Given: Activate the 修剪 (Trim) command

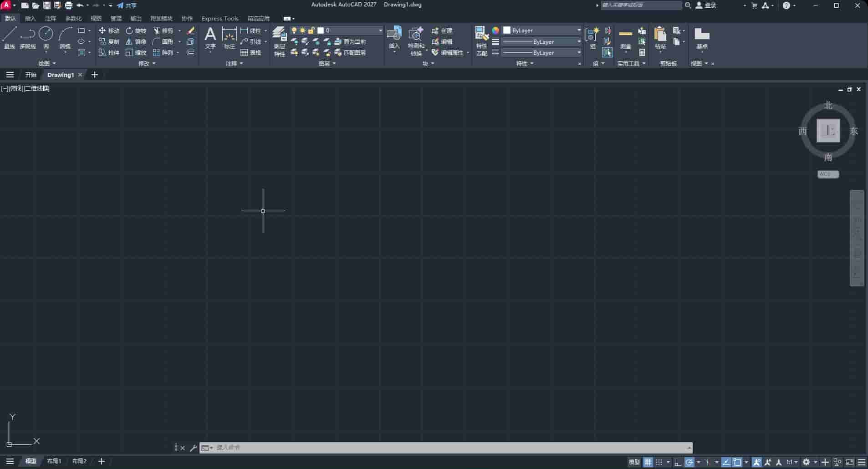Looking at the screenshot, I should point(164,31).
